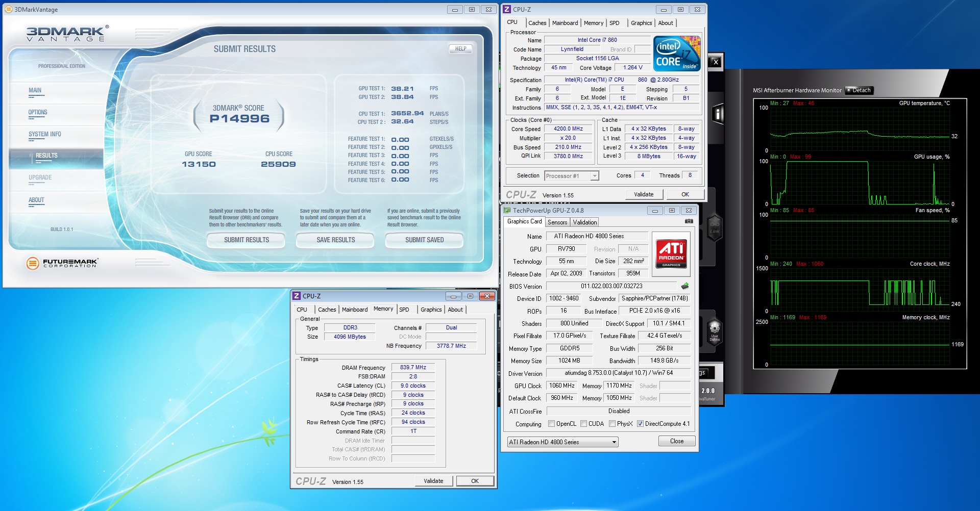Select the Graphics Card tab in GPU-Z
This screenshot has height=511, width=980.
(524, 221)
